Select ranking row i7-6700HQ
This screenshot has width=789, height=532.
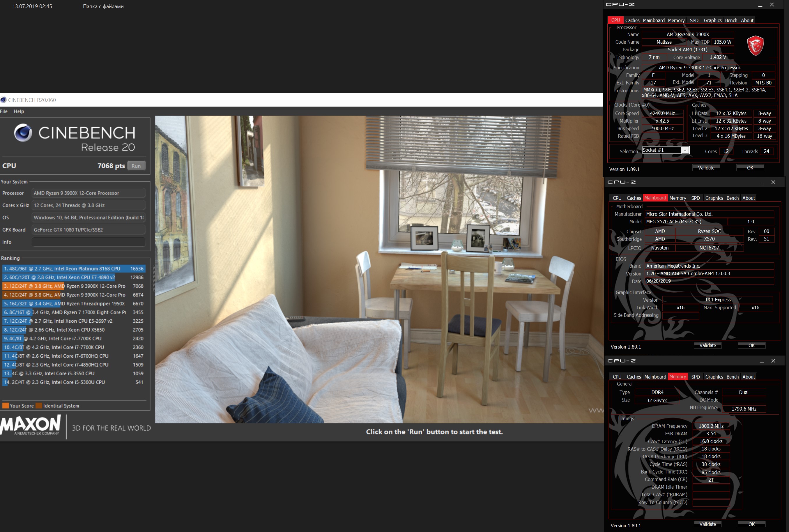point(74,356)
